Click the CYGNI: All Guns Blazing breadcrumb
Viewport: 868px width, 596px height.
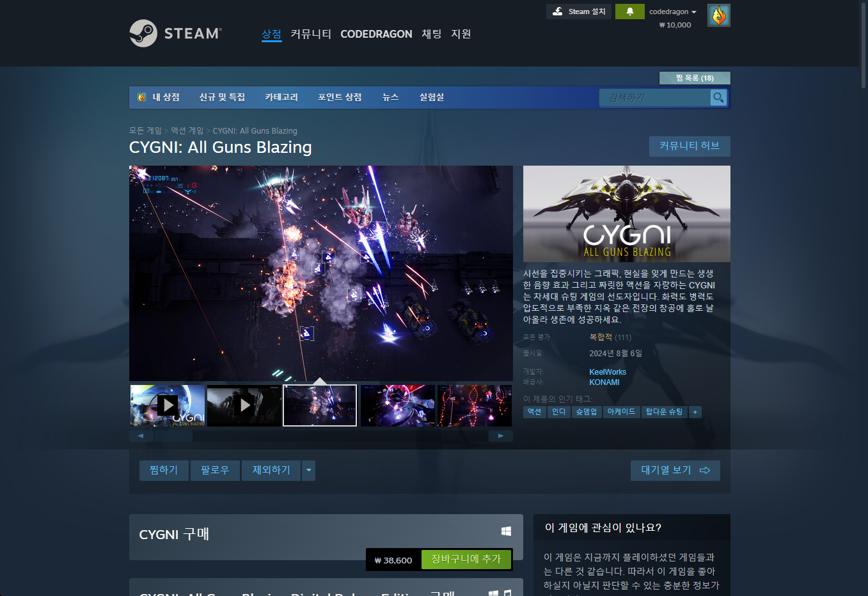click(x=255, y=130)
